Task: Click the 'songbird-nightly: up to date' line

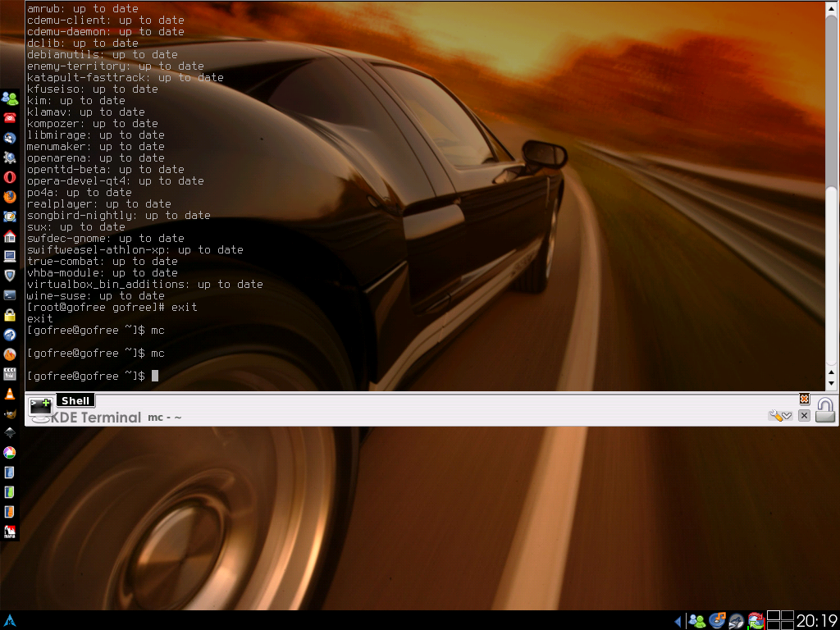Action: pyautogui.click(x=118, y=216)
